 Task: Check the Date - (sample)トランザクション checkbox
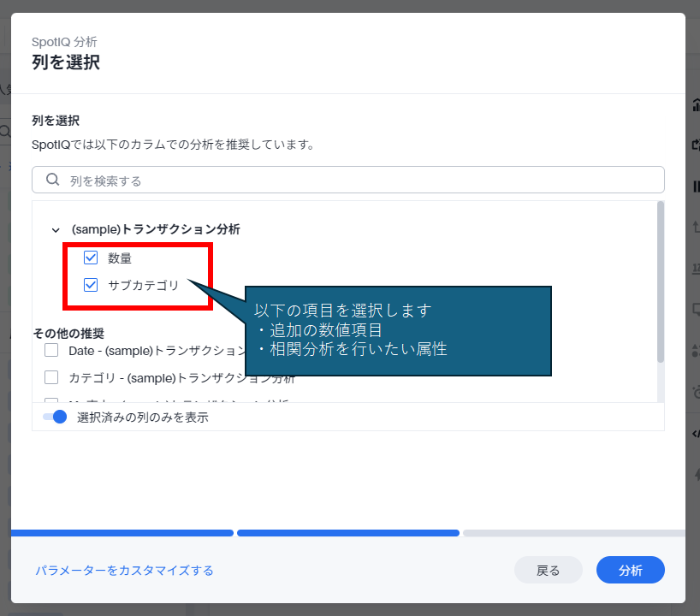tap(51, 350)
